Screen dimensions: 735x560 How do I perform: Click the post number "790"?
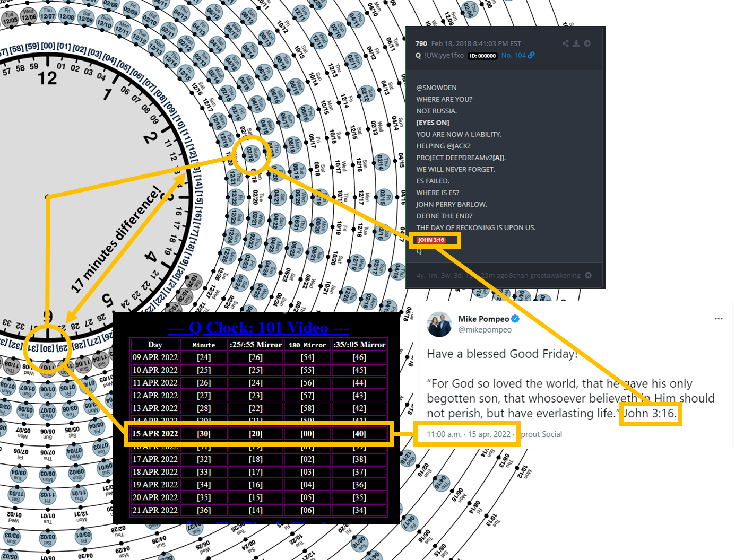[421, 43]
